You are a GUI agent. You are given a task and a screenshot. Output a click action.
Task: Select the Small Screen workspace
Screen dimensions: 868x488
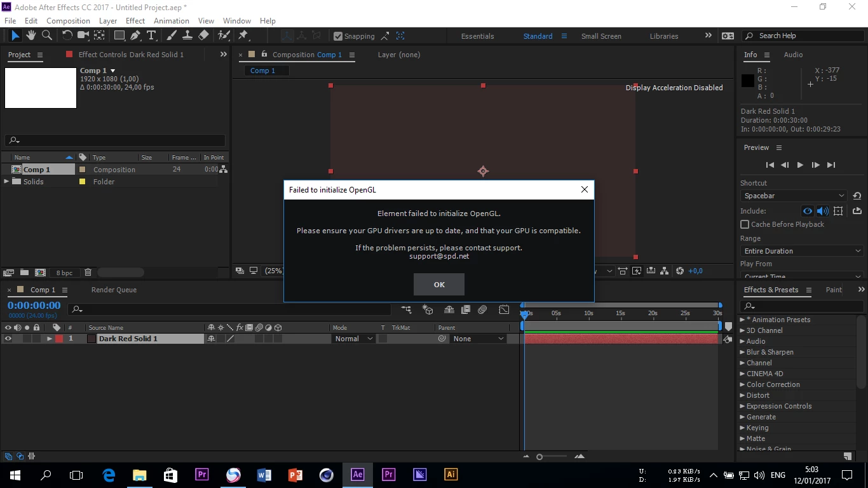point(601,36)
